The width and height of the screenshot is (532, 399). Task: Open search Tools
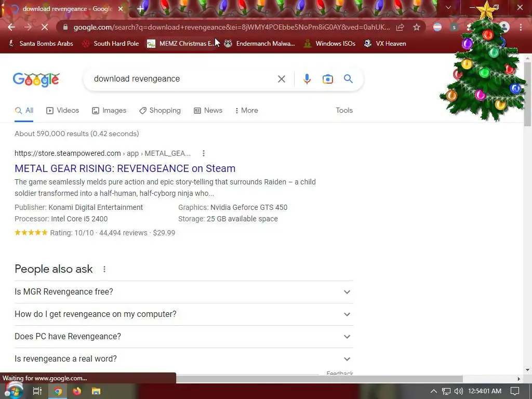coord(344,111)
